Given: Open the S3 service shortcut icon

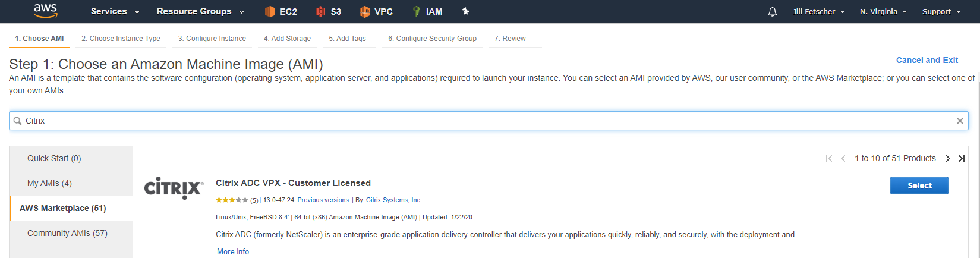Looking at the screenshot, I should tap(321, 11).
